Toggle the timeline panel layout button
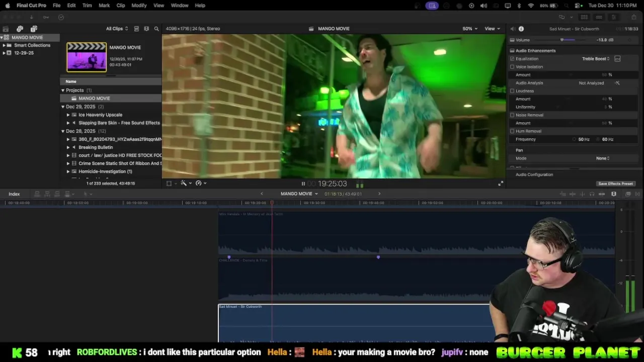Screen dimensions: 644x362 pyautogui.click(x=599, y=17)
